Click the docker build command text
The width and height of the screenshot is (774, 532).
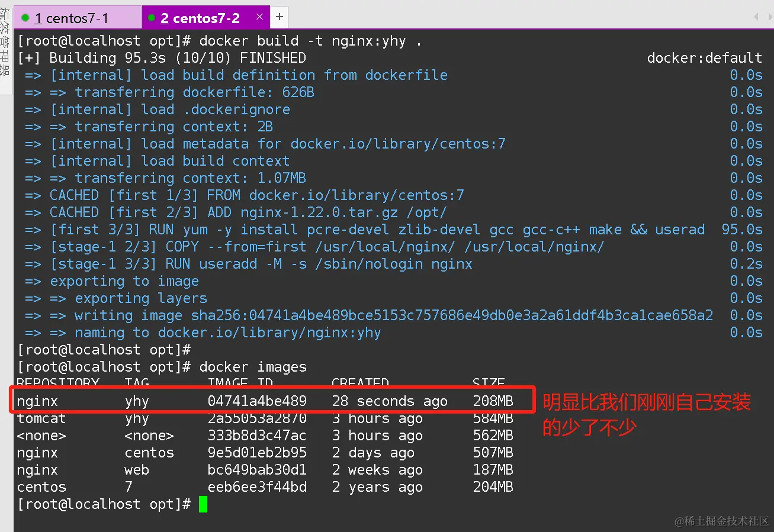coord(311,41)
